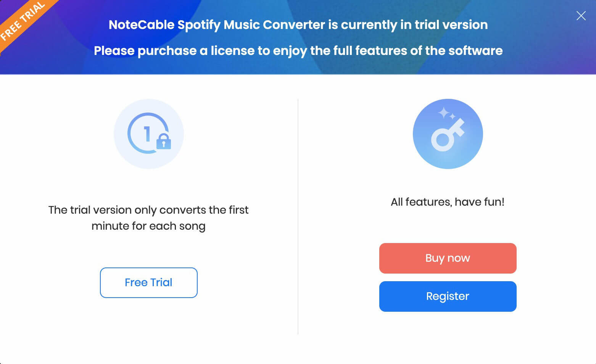Click the blue padlock on trial icon

[x=164, y=141]
